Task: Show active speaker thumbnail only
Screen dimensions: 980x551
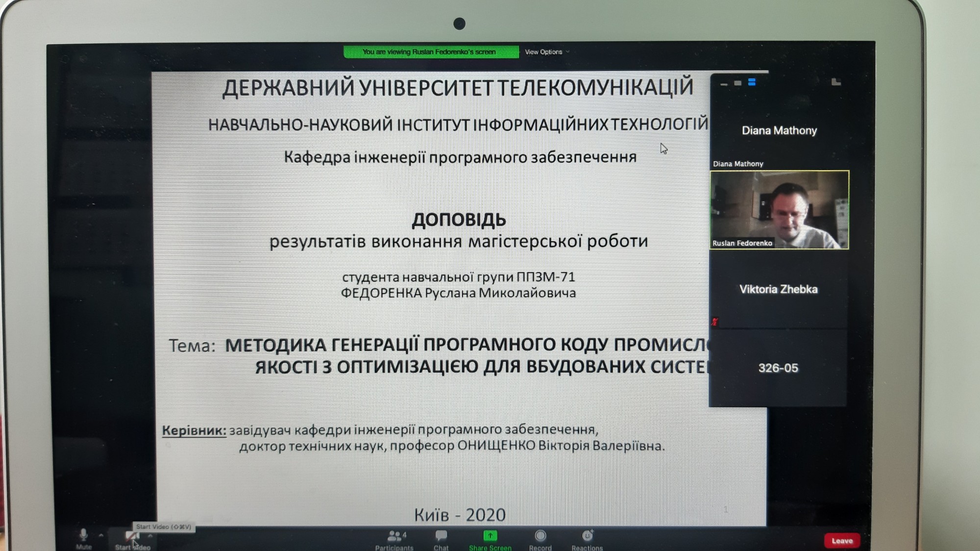Action: [737, 83]
